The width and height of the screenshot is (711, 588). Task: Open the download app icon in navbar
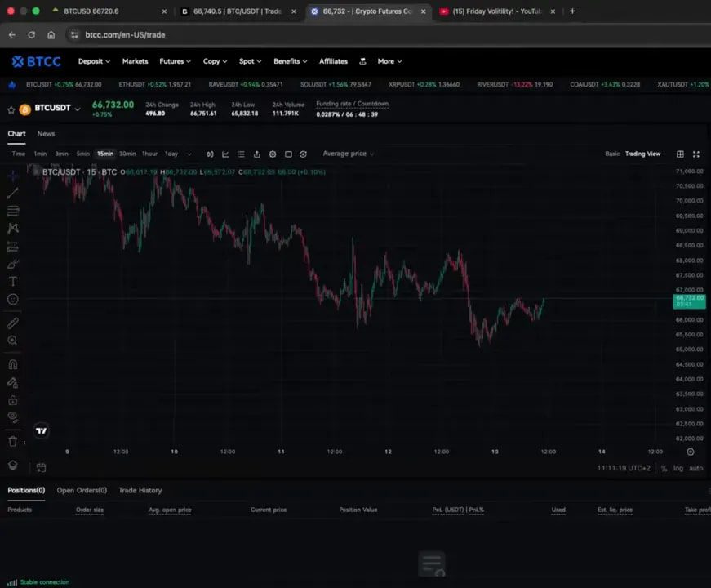pyautogui.click(x=362, y=61)
